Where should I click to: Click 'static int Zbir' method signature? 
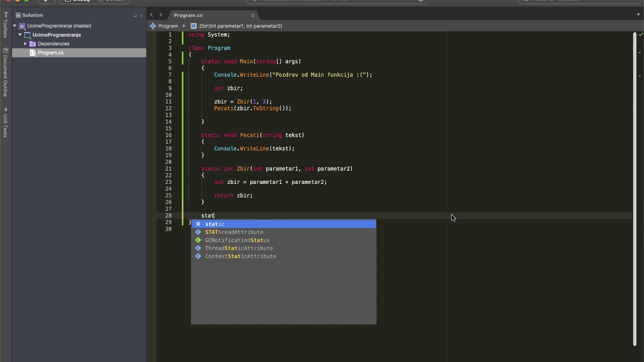pyautogui.click(x=277, y=169)
